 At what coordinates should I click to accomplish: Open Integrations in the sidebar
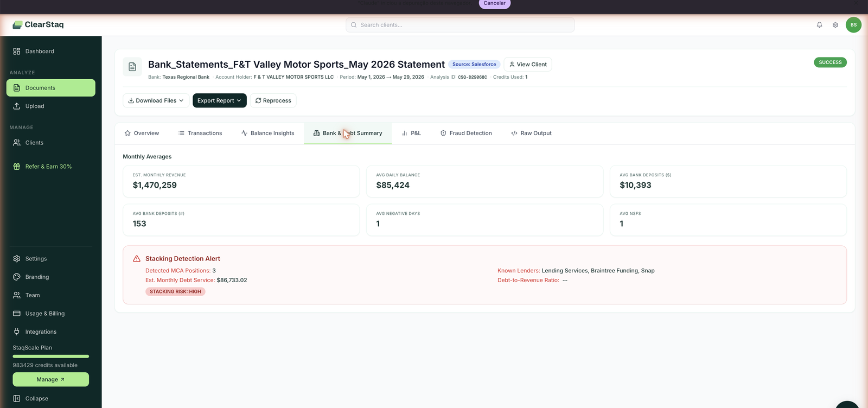[51, 331]
